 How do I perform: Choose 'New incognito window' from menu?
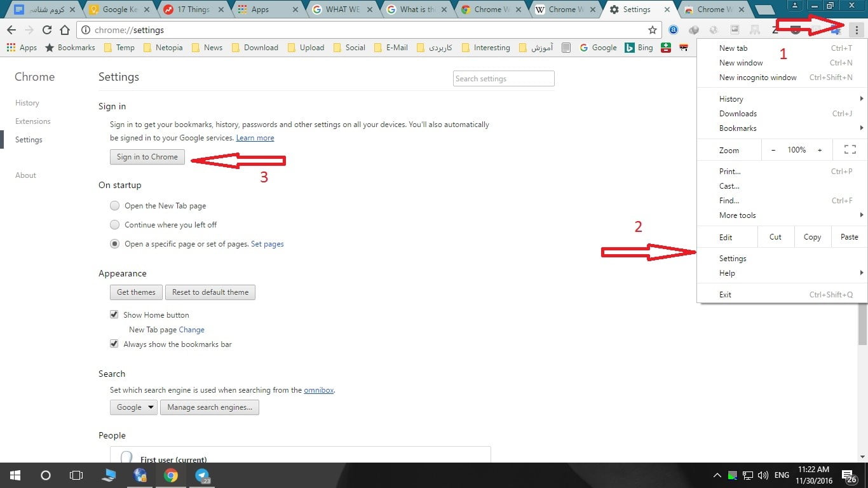757,78
